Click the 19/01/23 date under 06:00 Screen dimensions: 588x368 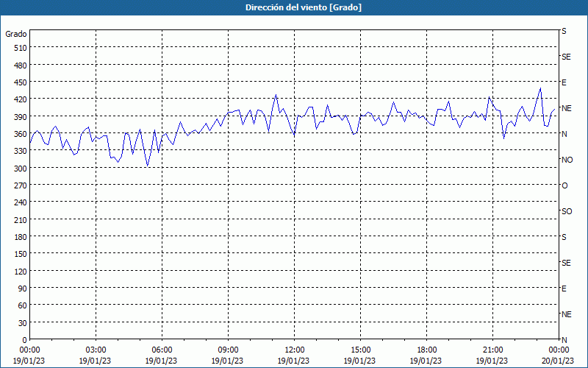coord(162,361)
